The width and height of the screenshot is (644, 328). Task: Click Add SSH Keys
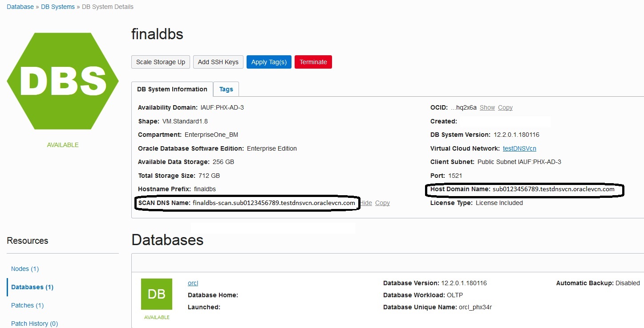(x=218, y=62)
